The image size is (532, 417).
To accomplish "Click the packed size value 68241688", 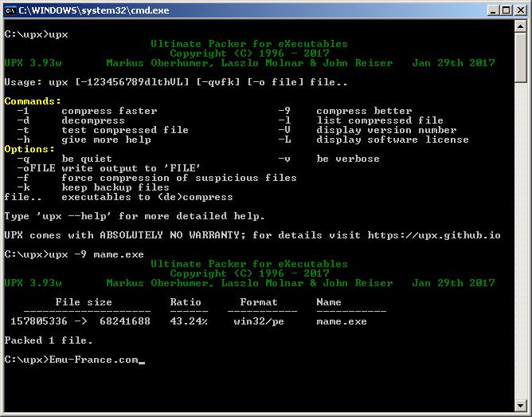I will tap(125, 321).
